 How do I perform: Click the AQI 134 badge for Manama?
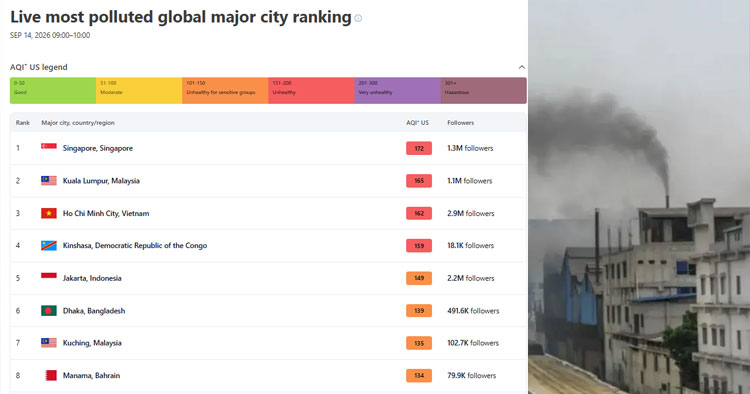click(x=419, y=375)
